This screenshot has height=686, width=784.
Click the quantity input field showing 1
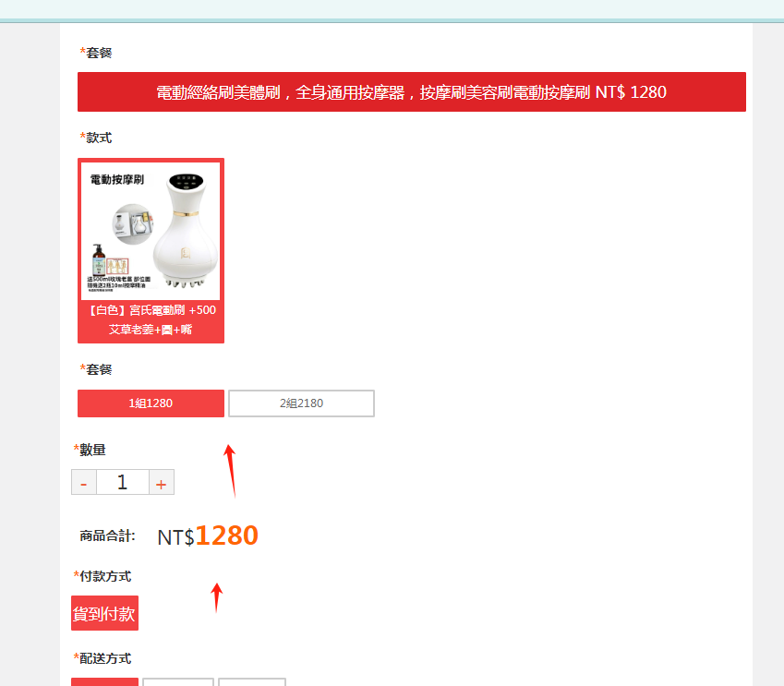coord(123,482)
